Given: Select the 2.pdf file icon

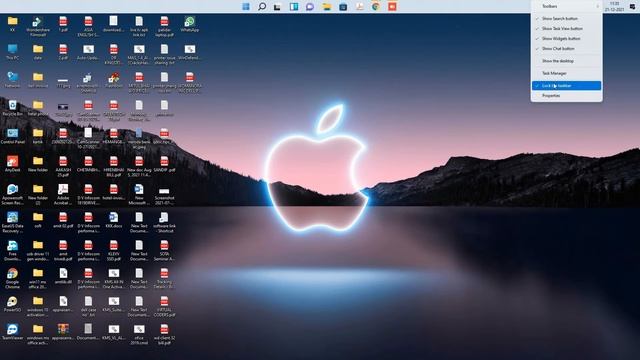Looking at the screenshot, I should [63, 52].
